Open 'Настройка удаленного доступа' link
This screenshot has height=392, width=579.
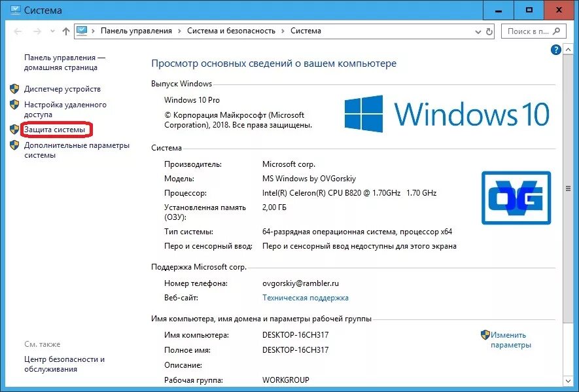coord(65,110)
